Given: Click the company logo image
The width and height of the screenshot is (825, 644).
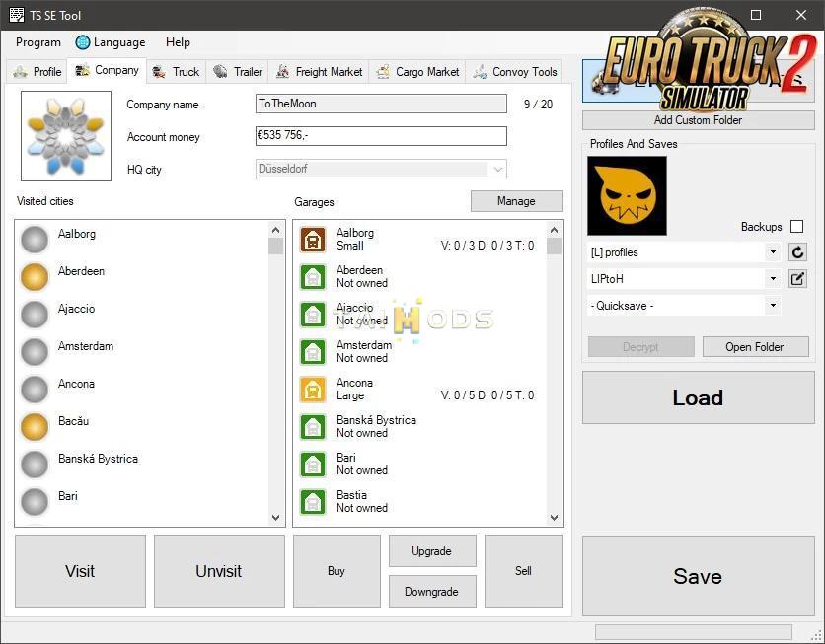Looking at the screenshot, I should tap(66, 136).
